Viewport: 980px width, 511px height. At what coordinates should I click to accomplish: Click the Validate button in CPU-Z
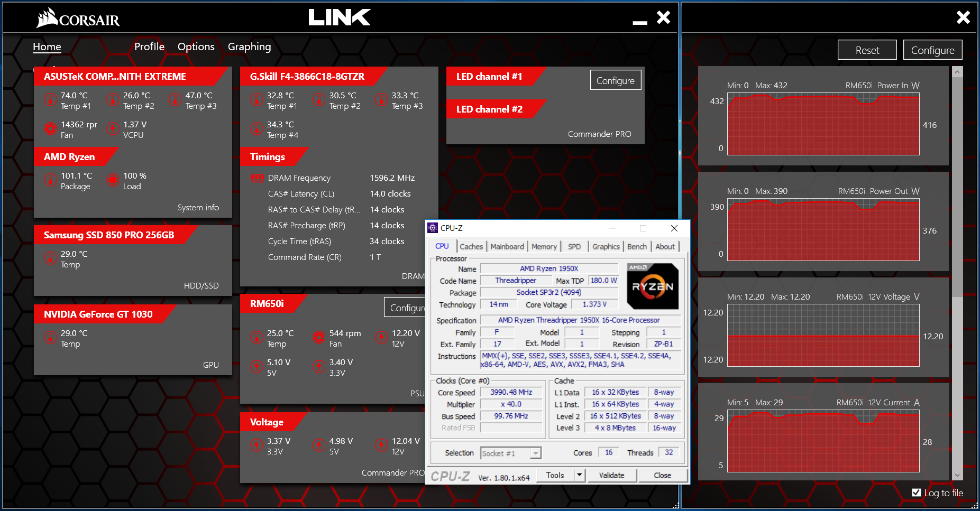tap(611, 475)
